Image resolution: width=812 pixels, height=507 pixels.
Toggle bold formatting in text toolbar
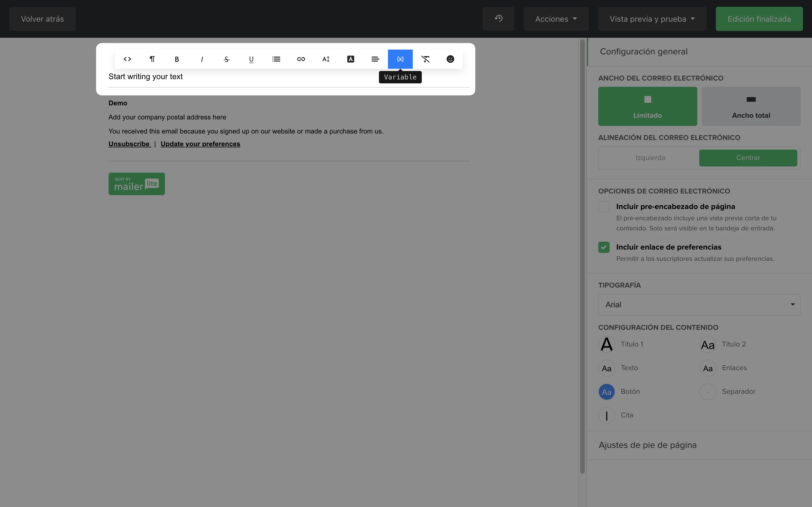point(177,59)
